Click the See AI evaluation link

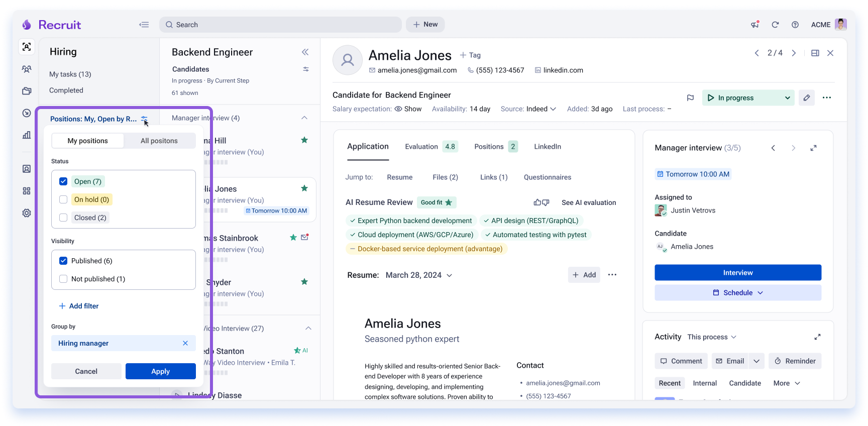(x=589, y=202)
